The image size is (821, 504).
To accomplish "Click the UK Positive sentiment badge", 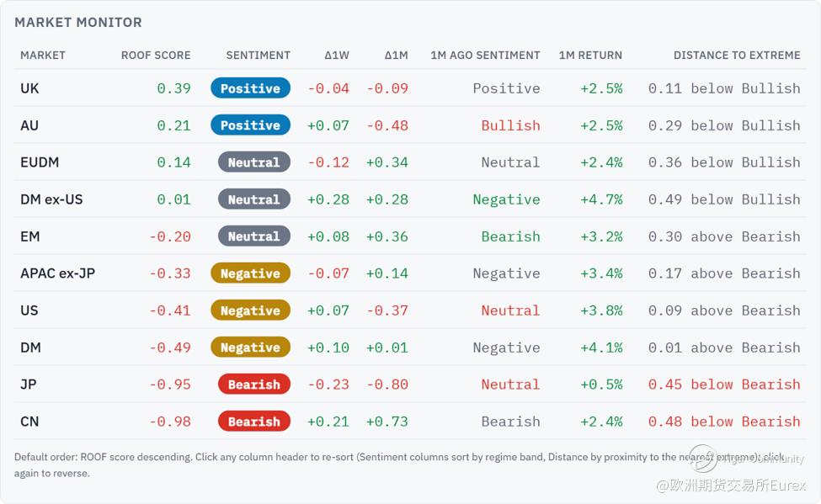I will click(x=250, y=88).
